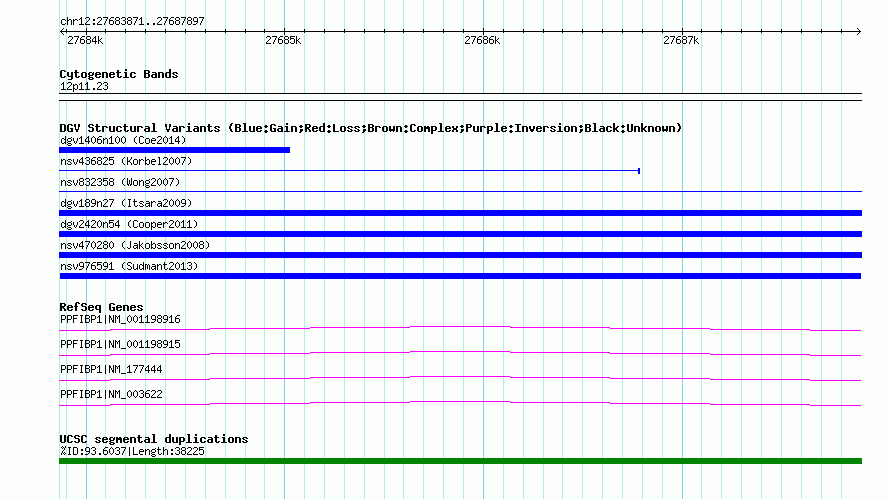Open variant nsv470280 (Jakobsson2008) label
890x499 pixels.
(135, 245)
